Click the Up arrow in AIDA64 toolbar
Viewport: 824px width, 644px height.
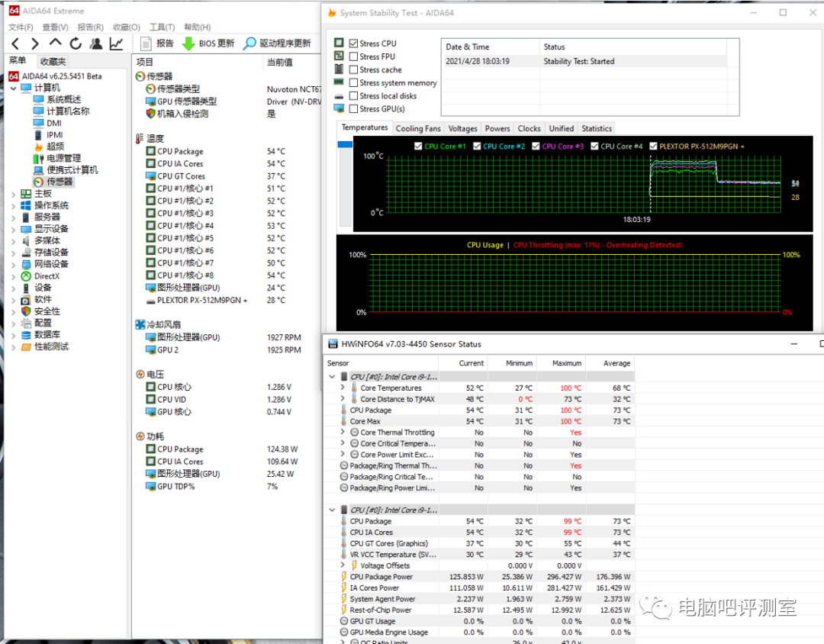tap(55, 43)
